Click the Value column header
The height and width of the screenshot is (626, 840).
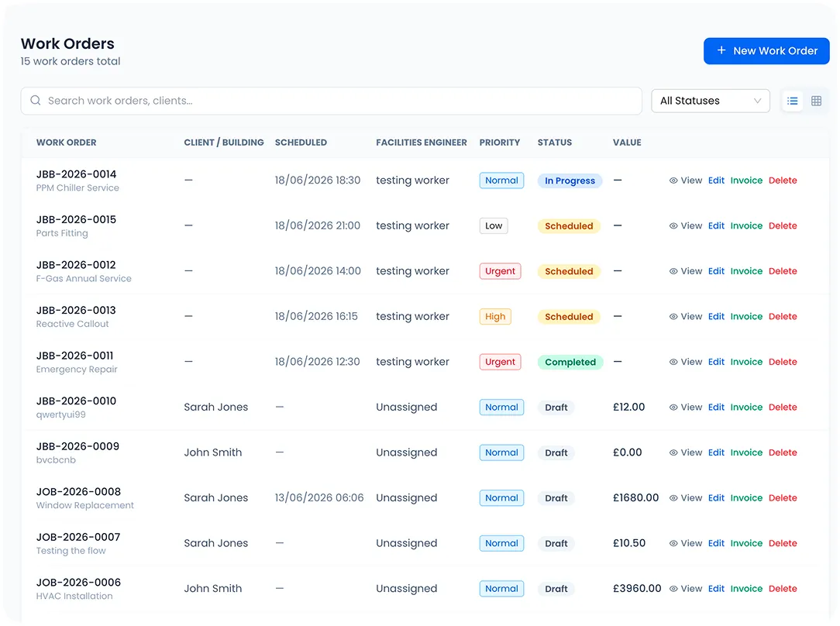click(627, 143)
